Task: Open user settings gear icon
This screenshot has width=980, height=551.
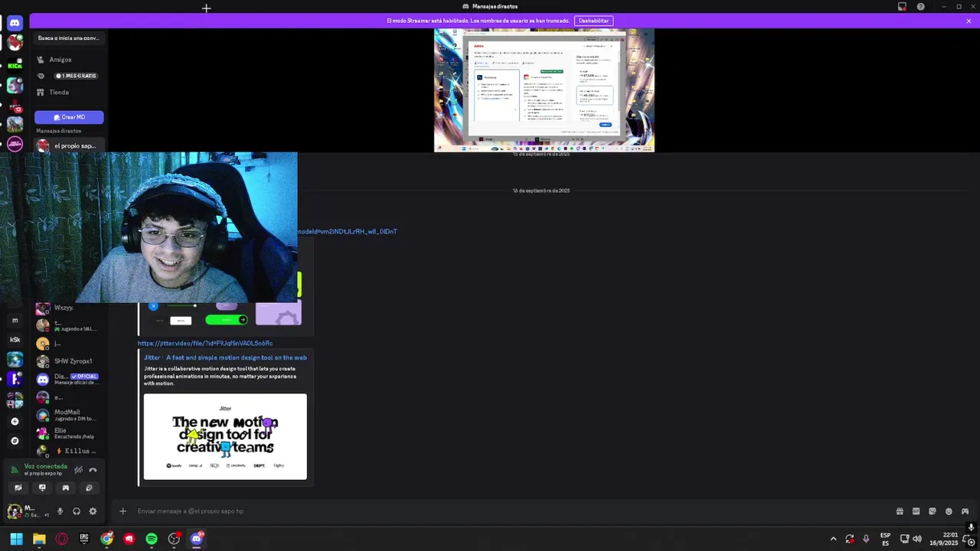Action: pos(93,511)
